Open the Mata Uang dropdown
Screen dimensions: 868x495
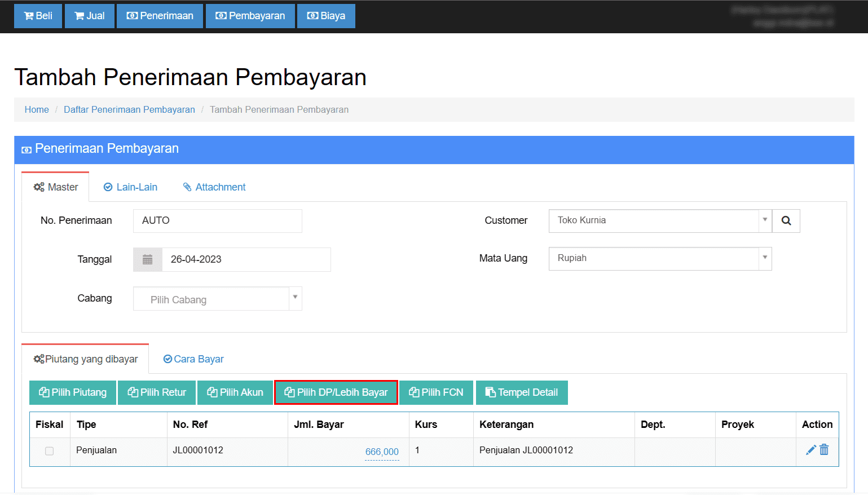659,258
